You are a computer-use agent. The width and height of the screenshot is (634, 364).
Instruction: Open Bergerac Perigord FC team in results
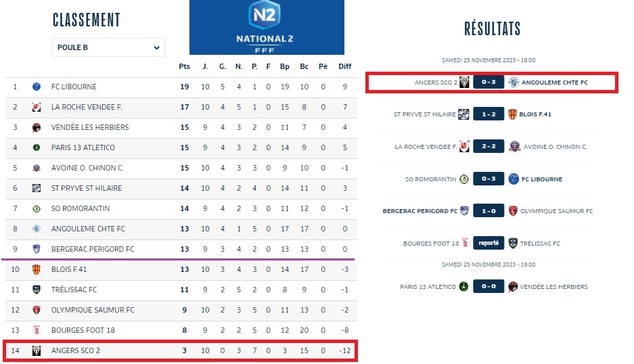pos(420,211)
